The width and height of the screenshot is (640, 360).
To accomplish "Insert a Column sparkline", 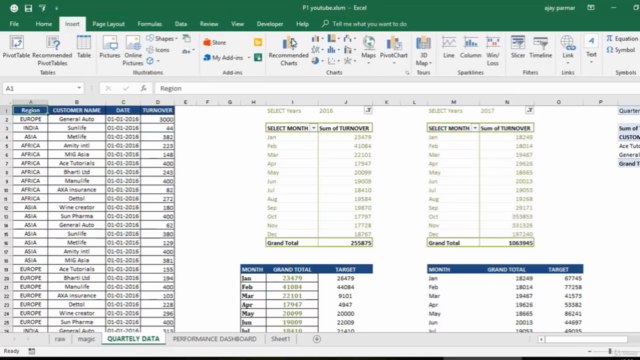I will click(x=471, y=47).
